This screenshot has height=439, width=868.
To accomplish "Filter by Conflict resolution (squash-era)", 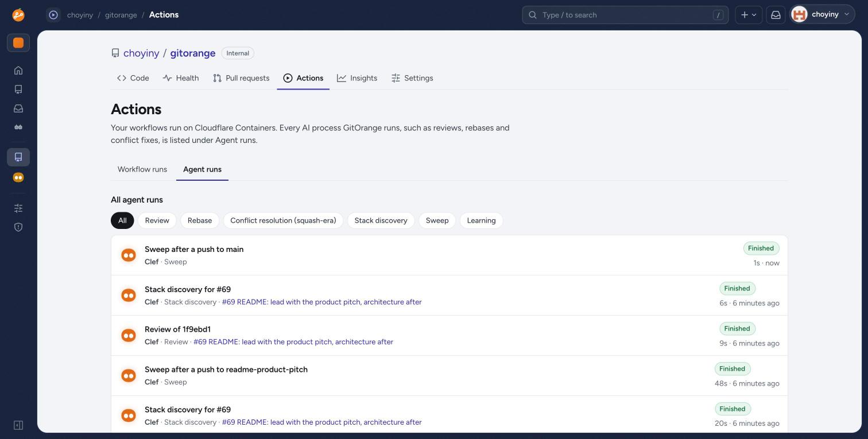I will point(284,220).
